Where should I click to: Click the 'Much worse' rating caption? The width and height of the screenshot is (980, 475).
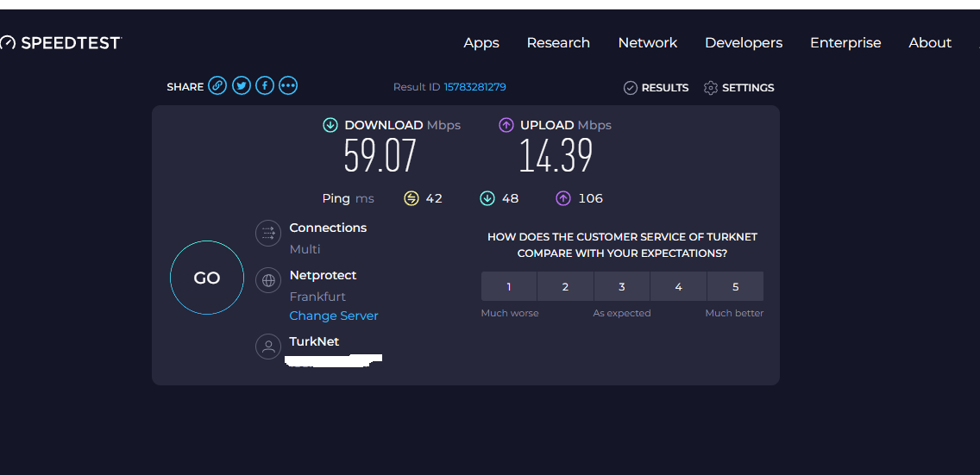510,313
